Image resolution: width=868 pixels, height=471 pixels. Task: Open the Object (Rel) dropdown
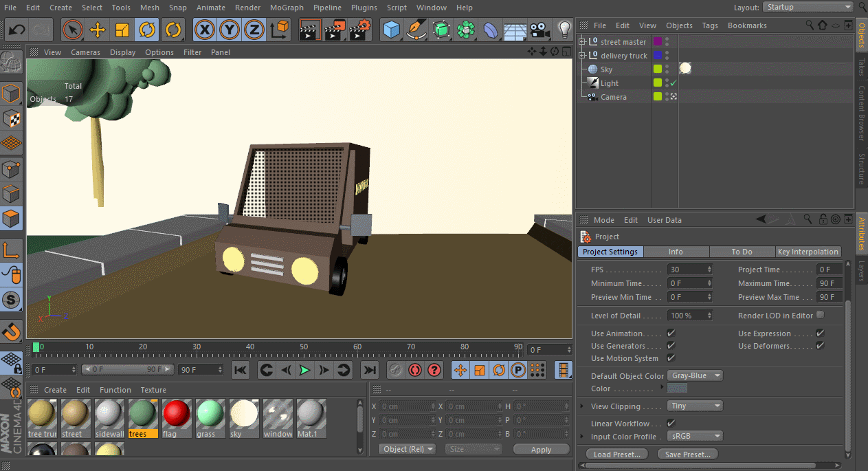[407, 449]
